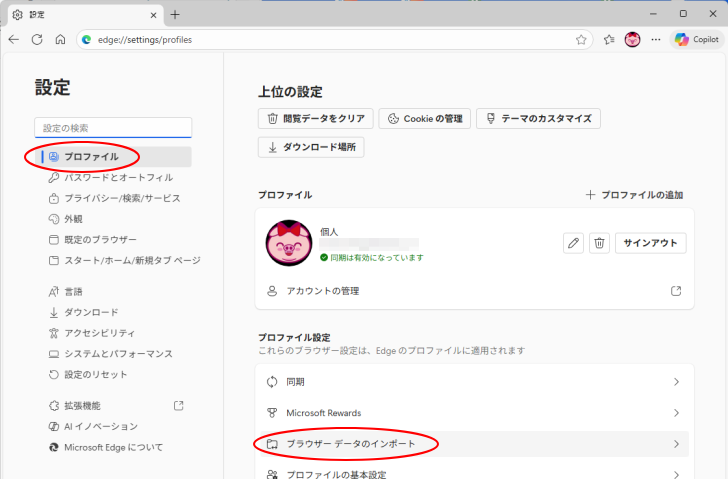Open ブラウザー データのインポート row
The width and height of the screenshot is (728, 479).
pyautogui.click(x=474, y=444)
